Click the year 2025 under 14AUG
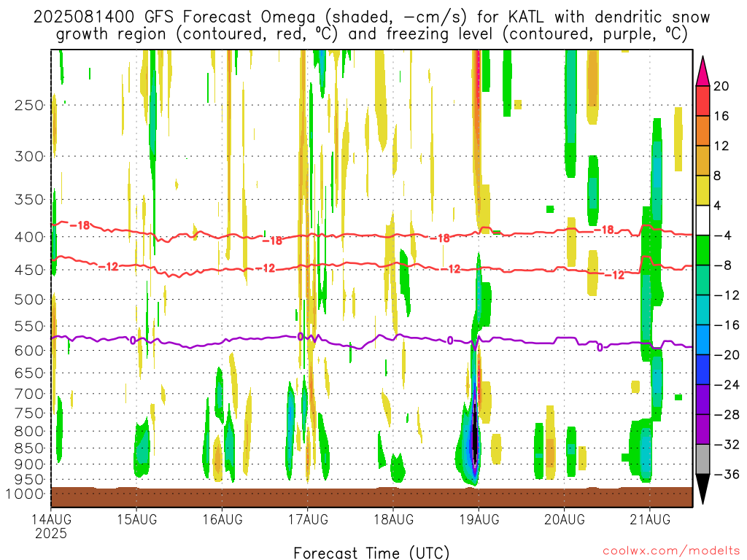Image resolution: width=747 pixels, height=560 pixels. coord(51,533)
